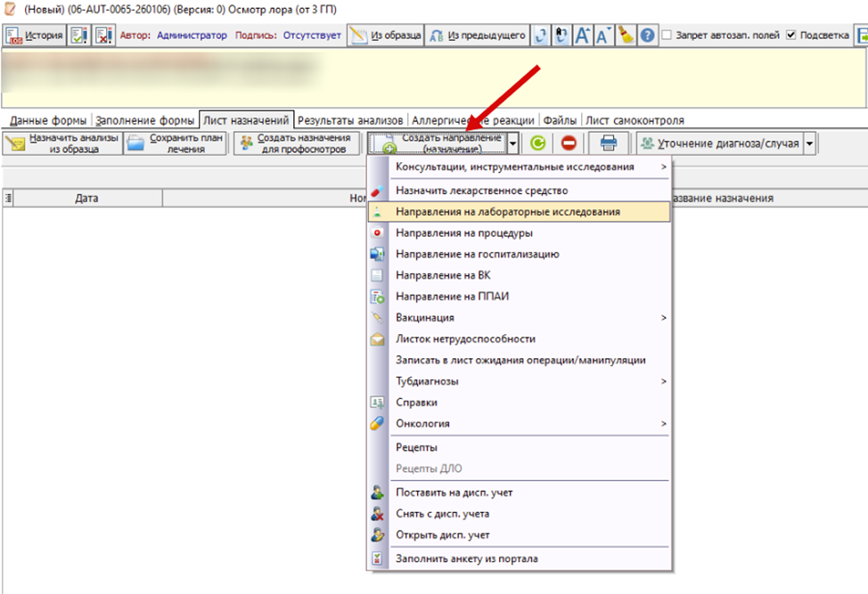Click the История button

35,37
